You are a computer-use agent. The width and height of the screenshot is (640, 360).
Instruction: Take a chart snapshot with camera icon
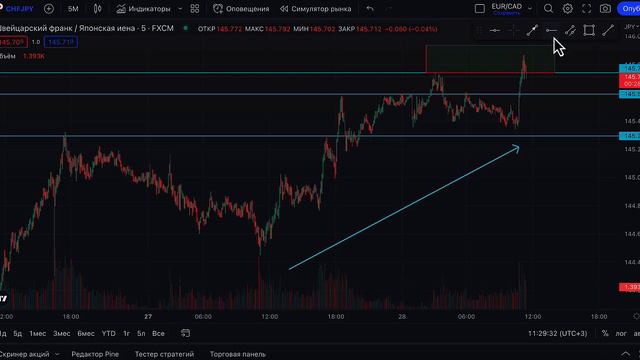[605, 9]
